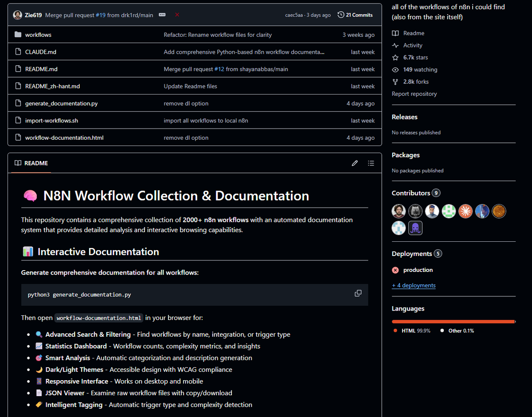The width and height of the screenshot is (532, 417).
Task: Click the file icon beside README_zh-hant.md
Action: tap(18, 86)
